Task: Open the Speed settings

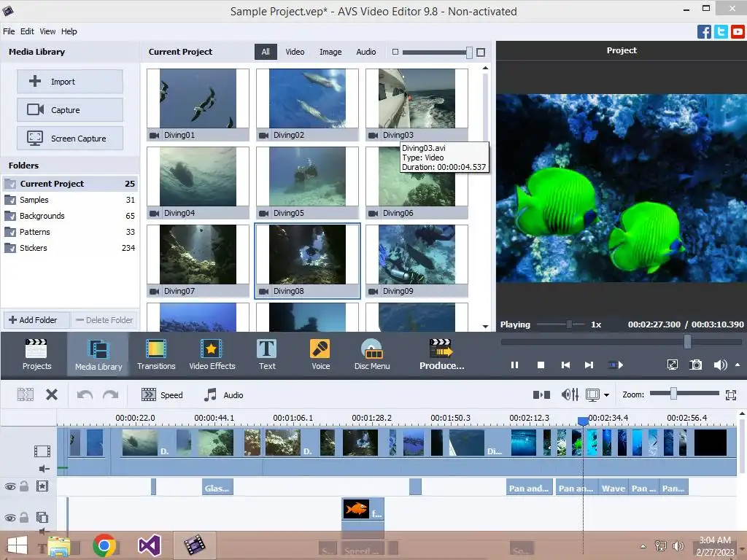Action: pyautogui.click(x=162, y=394)
